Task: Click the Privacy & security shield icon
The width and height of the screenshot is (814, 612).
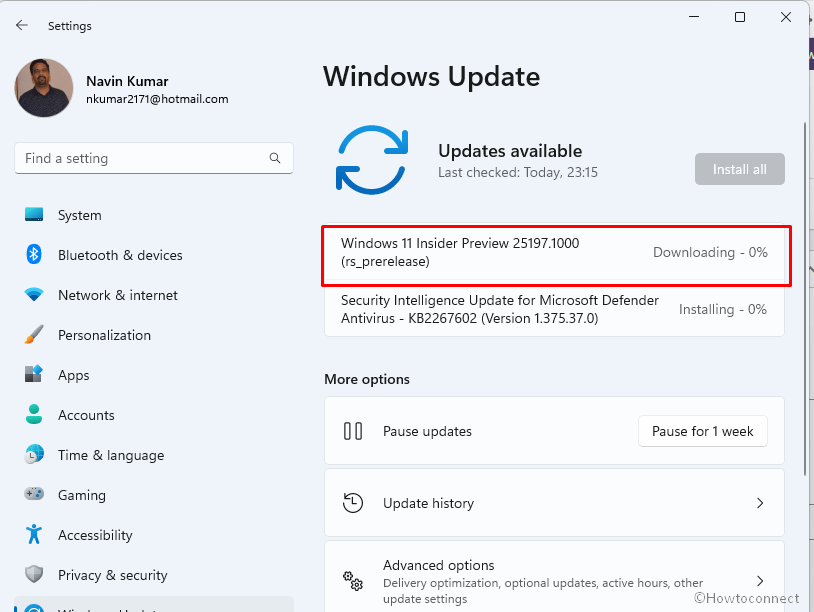Action: pos(34,574)
